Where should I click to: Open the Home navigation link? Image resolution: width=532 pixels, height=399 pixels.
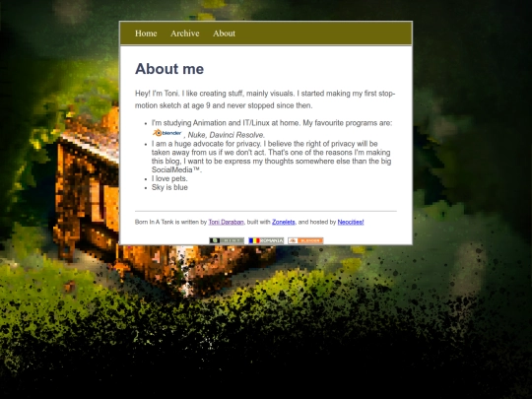146,33
